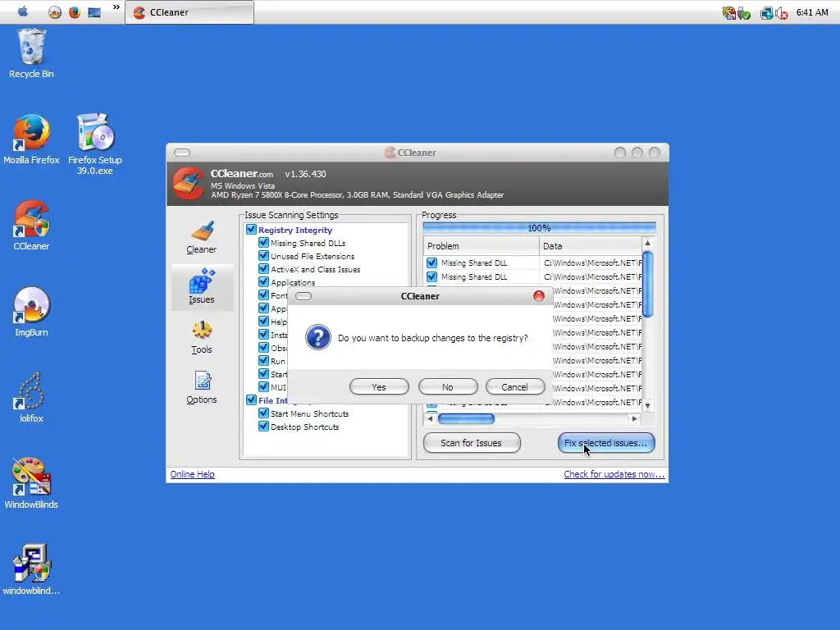This screenshot has width=840, height=630.
Task: Close the CCleaner dialog with red button
Action: (539, 296)
